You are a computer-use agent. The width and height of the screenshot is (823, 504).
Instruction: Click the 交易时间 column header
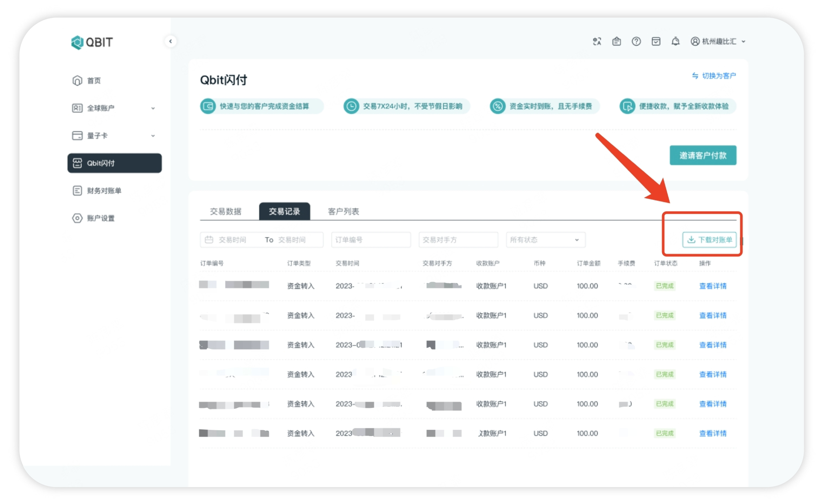(x=348, y=263)
